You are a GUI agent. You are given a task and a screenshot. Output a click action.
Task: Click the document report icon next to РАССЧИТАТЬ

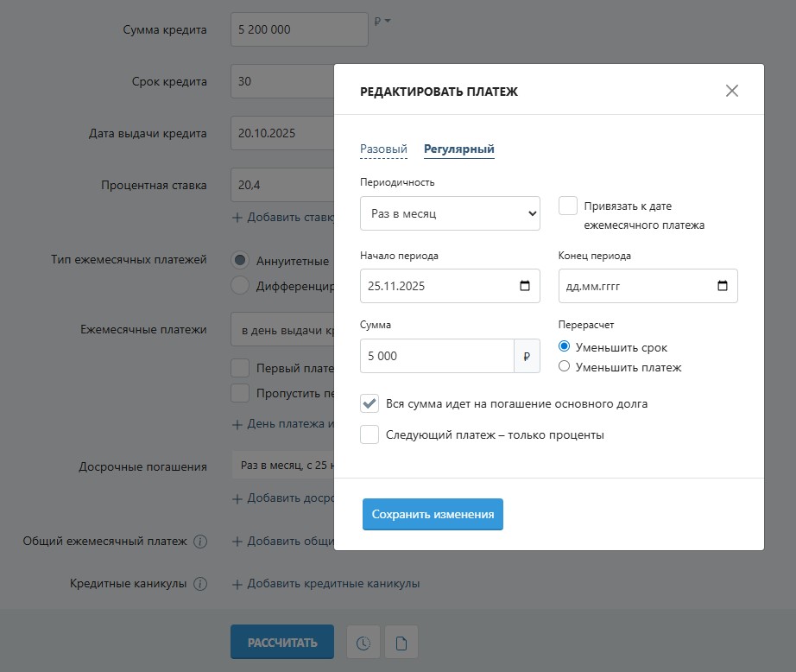tap(401, 642)
